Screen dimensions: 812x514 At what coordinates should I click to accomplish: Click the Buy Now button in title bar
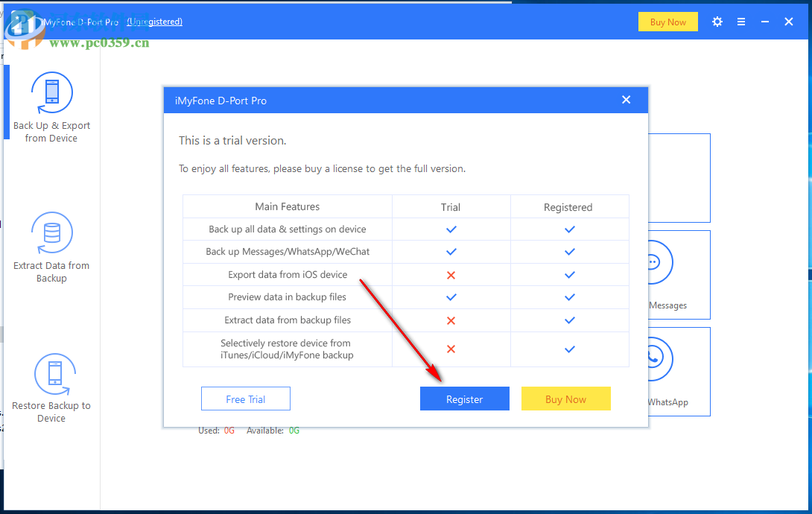(x=668, y=22)
